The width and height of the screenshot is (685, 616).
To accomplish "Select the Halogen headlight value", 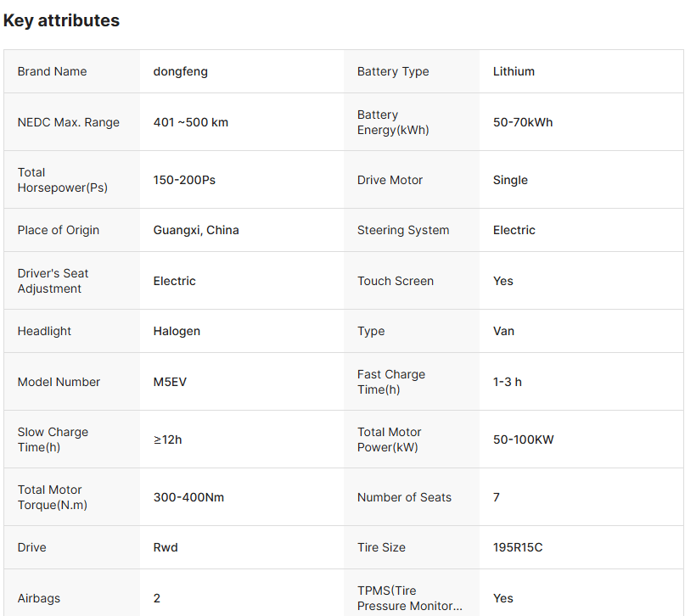I will point(177,331).
